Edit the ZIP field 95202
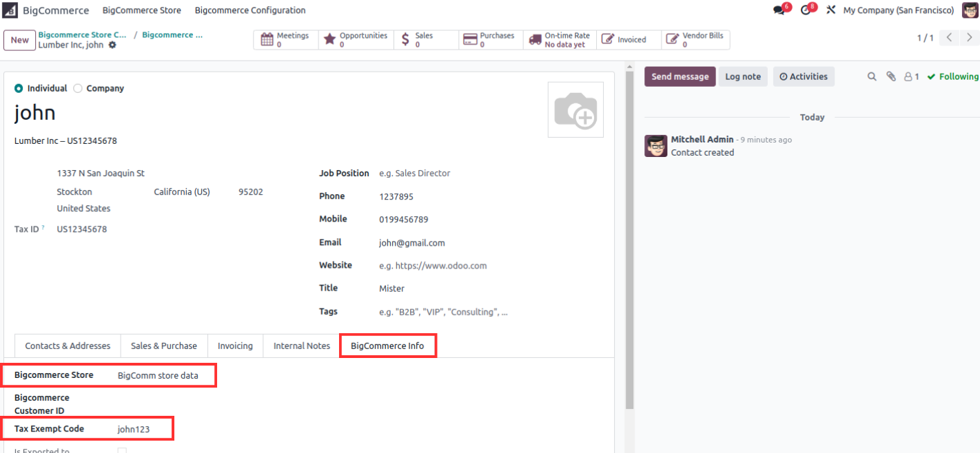Image resolution: width=980 pixels, height=453 pixels. coord(251,192)
